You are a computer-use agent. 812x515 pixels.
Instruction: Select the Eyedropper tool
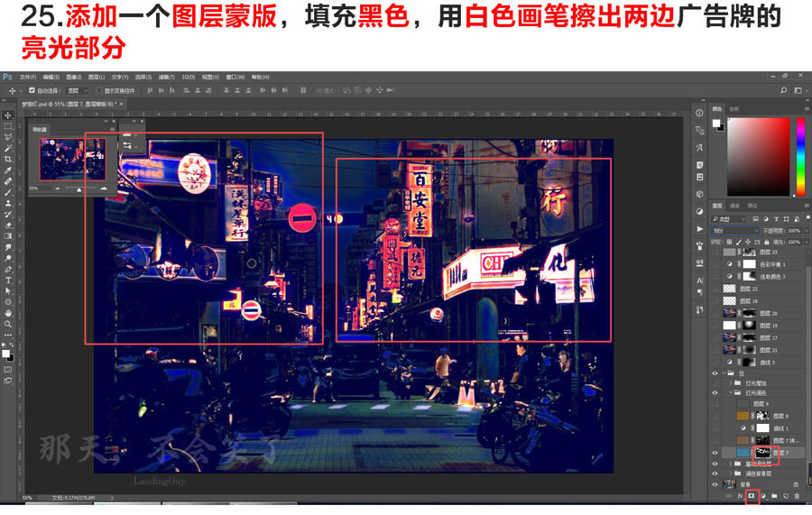pos(8,170)
